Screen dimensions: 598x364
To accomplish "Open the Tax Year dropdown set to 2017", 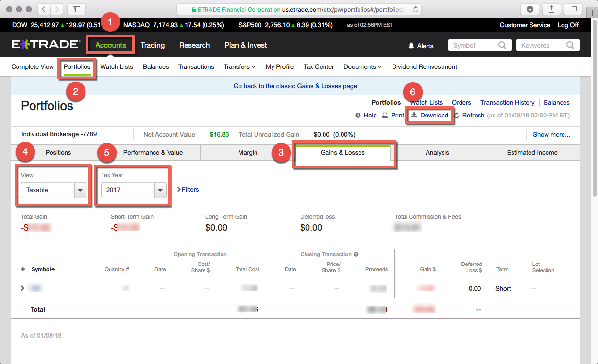I will (134, 190).
